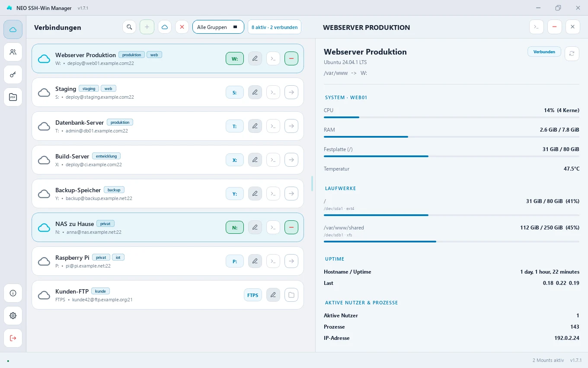The height and width of the screenshot is (368, 588).
Task: Click the Y: drive button of Backup-Speicher
Action: (235, 194)
